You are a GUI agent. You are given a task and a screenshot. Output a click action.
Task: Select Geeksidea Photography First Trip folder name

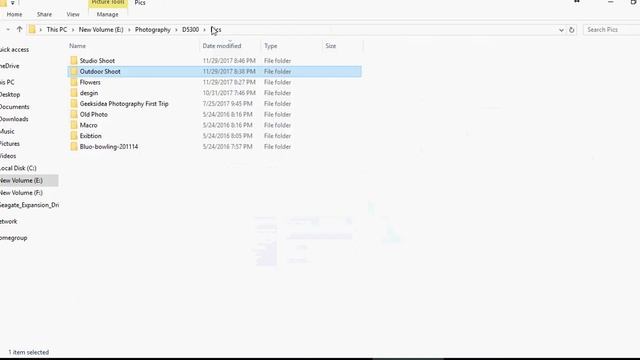(x=124, y=104)
